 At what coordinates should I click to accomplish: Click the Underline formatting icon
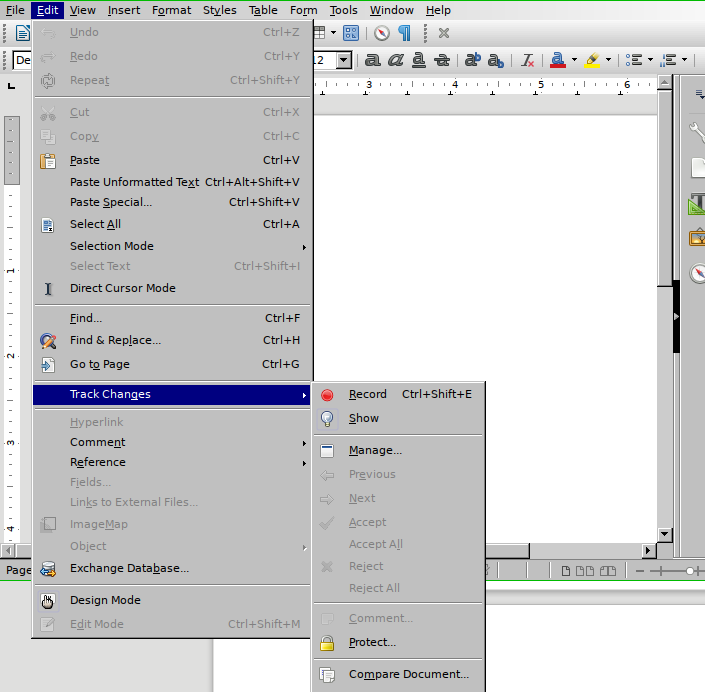click(x=419, y=60)
